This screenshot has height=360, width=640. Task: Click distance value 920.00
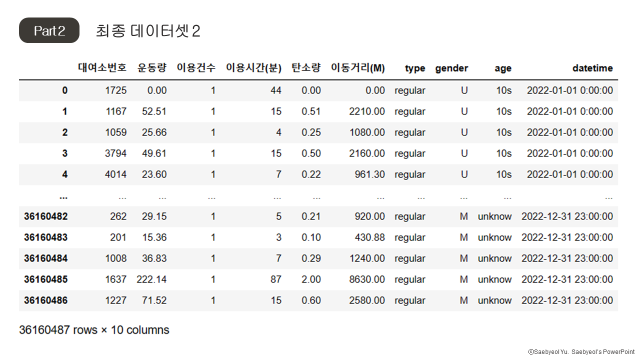click(x=370, y=216)
